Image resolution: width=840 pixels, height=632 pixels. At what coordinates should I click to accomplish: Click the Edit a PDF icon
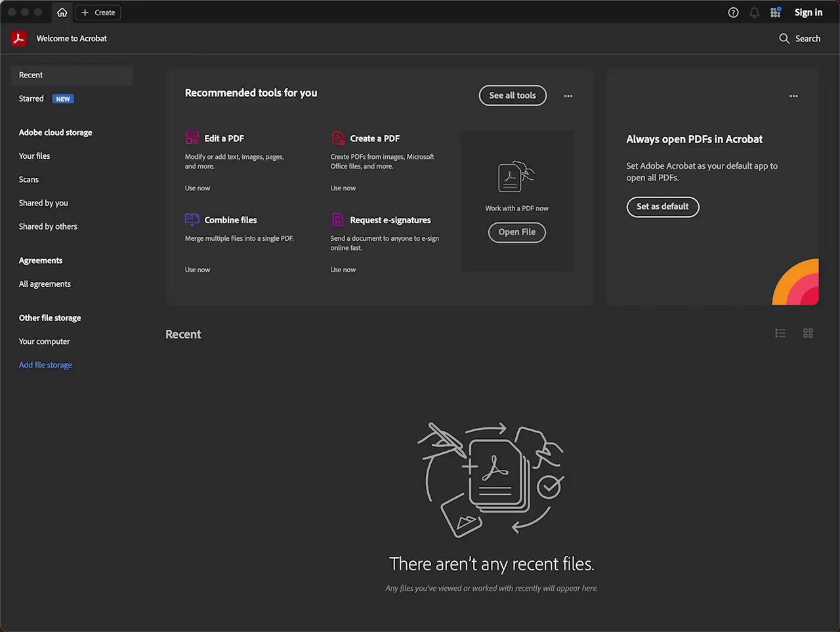pyautogui.click(x=192, y=138)
